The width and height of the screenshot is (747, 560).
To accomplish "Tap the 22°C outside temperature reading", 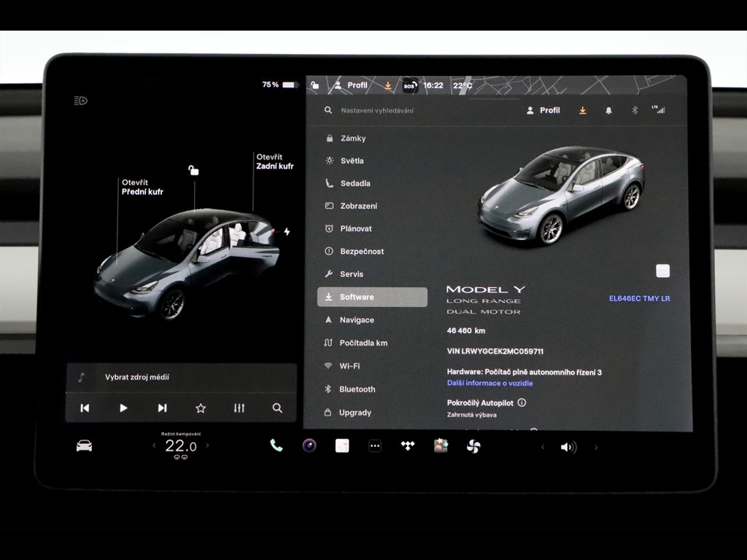I will [462, 86].
